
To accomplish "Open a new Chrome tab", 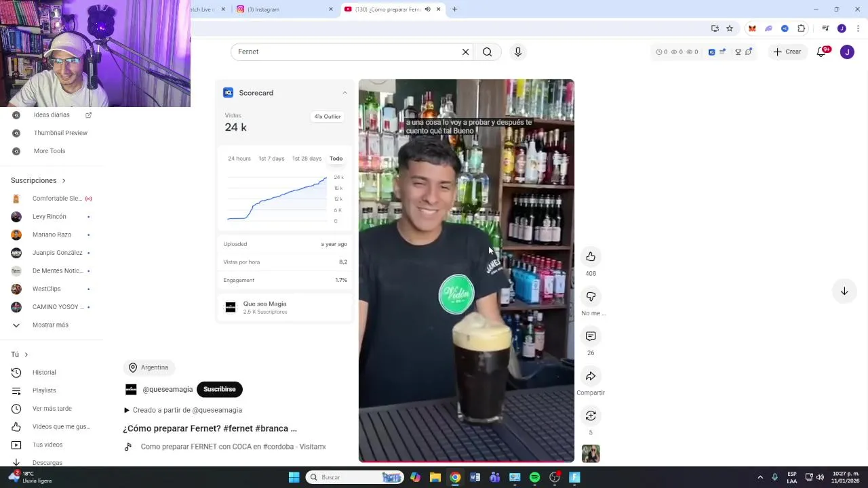I will [454, 9].
